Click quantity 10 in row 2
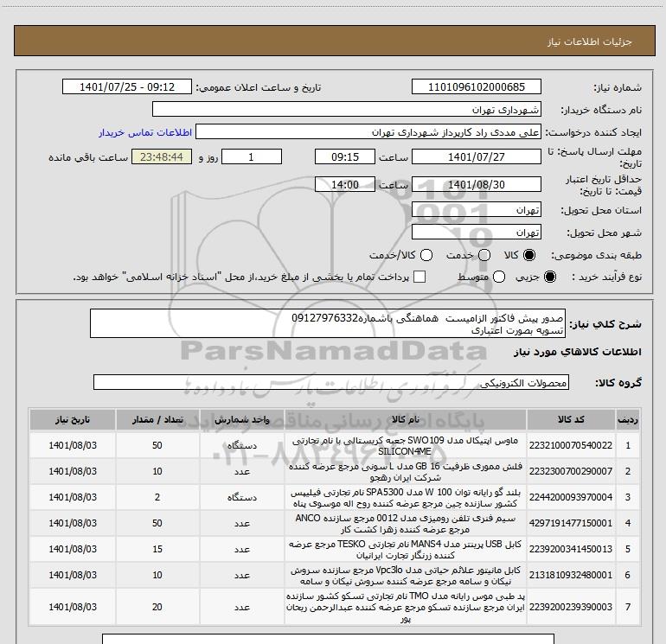Screen dimensions: 666x644 (x=157, y=471)
